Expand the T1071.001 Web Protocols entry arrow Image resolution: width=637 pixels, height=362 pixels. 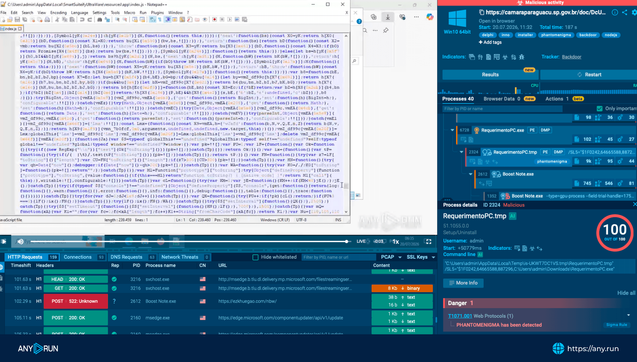pos(628,316)
